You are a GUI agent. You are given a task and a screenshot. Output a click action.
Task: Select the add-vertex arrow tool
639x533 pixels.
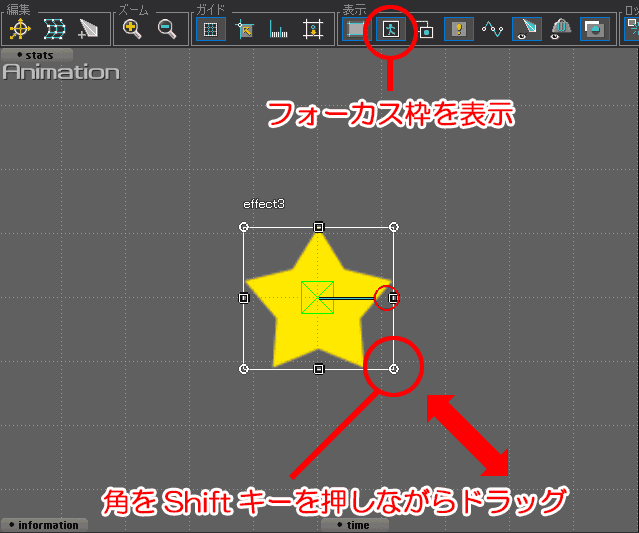[88, 29]
